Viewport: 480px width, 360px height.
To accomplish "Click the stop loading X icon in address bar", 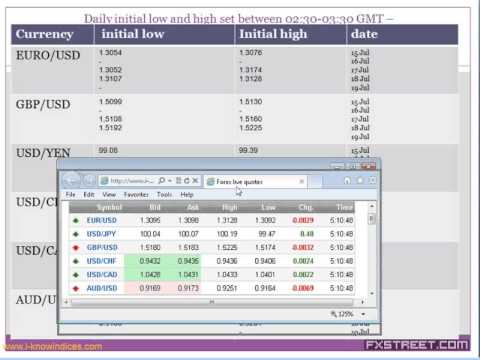I will pyautogui.click(x=196, y=181).
